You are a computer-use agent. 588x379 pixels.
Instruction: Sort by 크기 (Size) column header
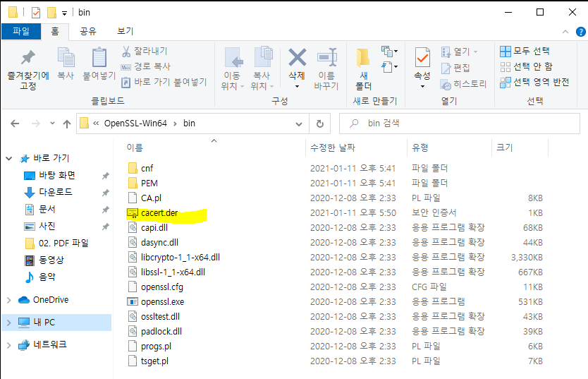[x=504, y=148]
